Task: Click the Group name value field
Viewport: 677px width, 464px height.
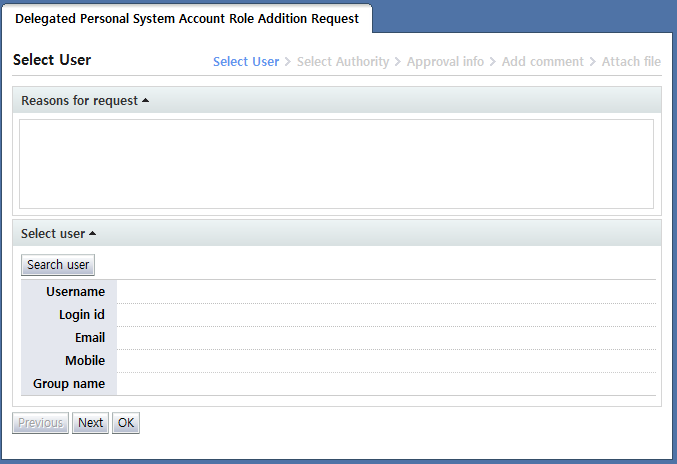Action: click(386, 384)
